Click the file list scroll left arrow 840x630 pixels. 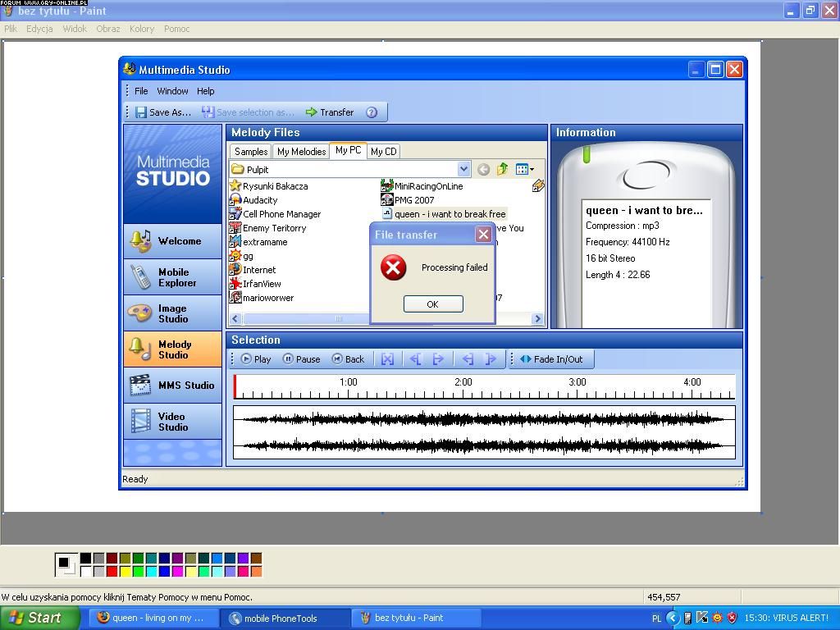(235, 318)
